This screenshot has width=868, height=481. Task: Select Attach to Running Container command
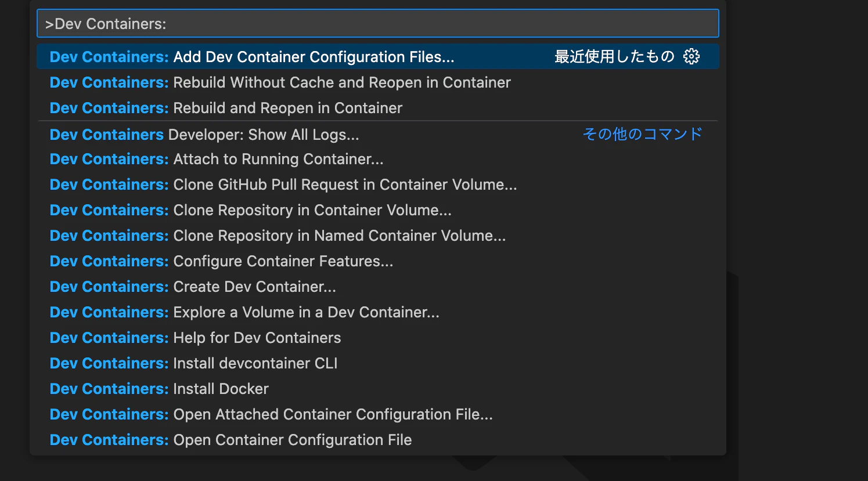[x=378, y=159]
